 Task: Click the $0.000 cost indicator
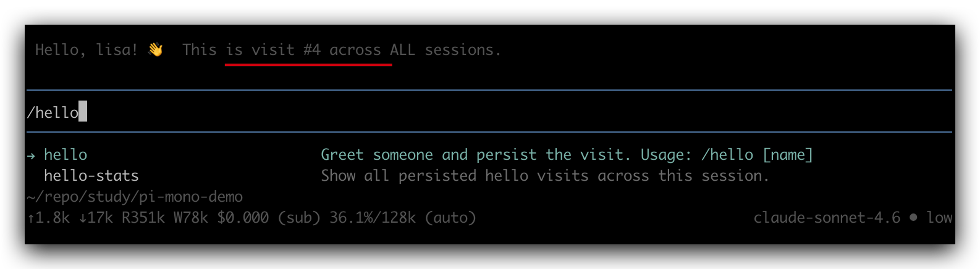point(243,218)
